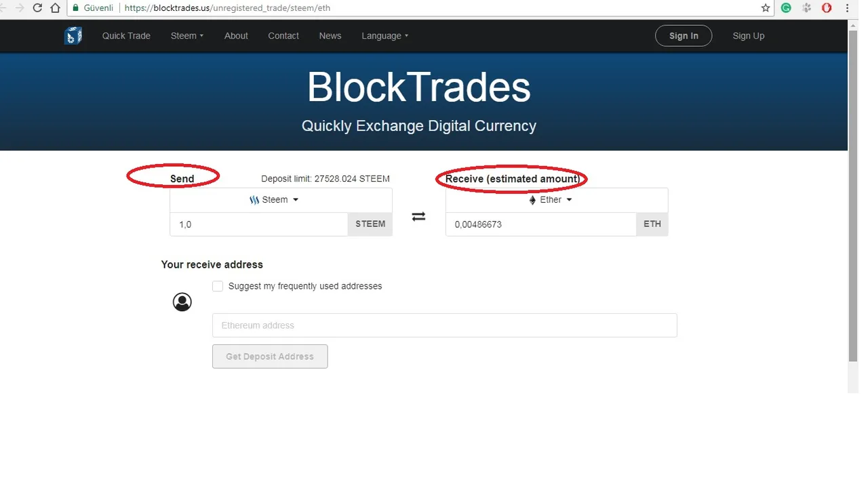Open the Opera-style red extension icon
Viewport: 868px width, 488px height.
tap(827, 8)
